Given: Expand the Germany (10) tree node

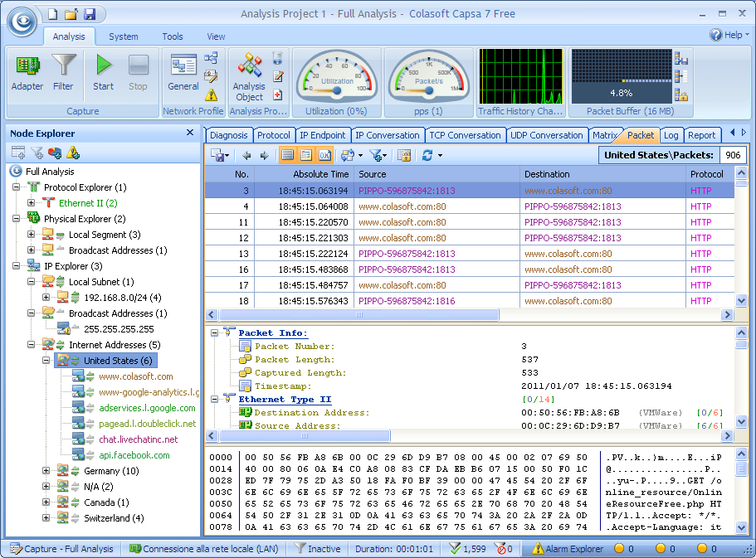Looking at the screenshot, I should tap(46, 471).
